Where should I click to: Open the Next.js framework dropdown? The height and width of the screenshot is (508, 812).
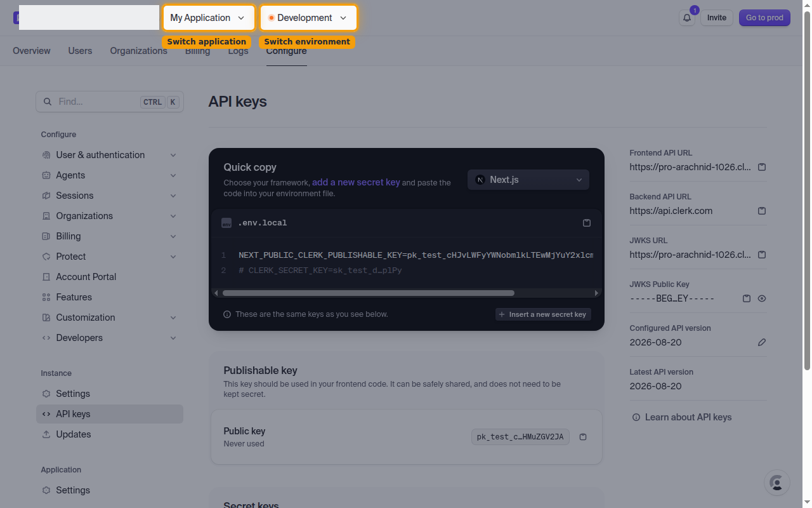528,180
